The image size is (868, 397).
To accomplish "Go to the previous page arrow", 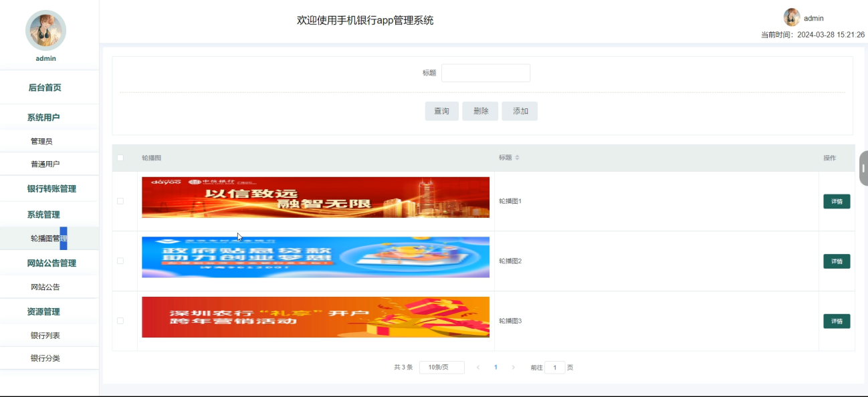I will 478,368.
